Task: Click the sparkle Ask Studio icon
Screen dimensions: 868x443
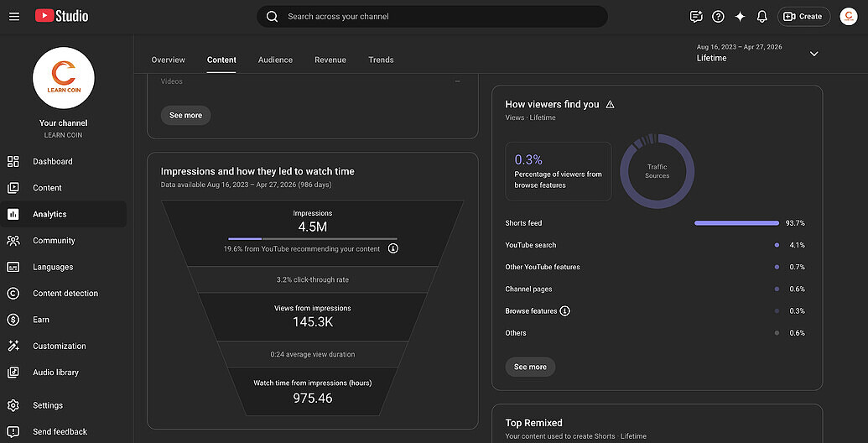Action: [741, 17]
